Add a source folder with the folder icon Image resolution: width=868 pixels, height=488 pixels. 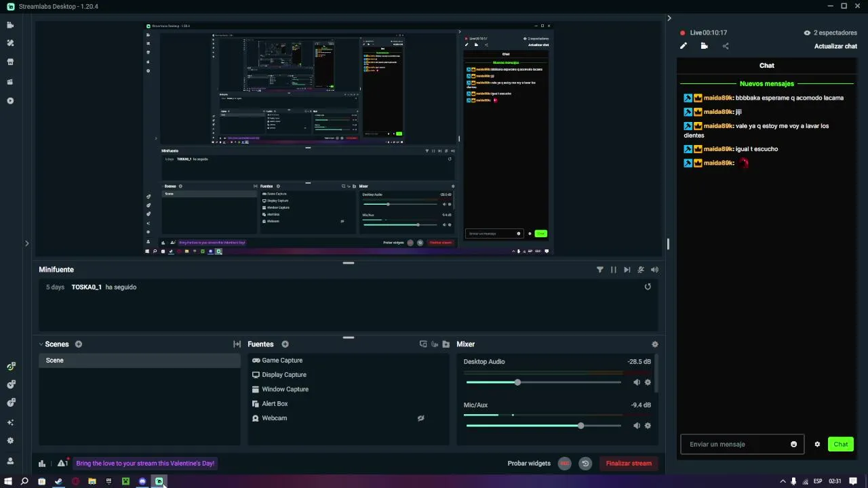click(x=446, y=344)
